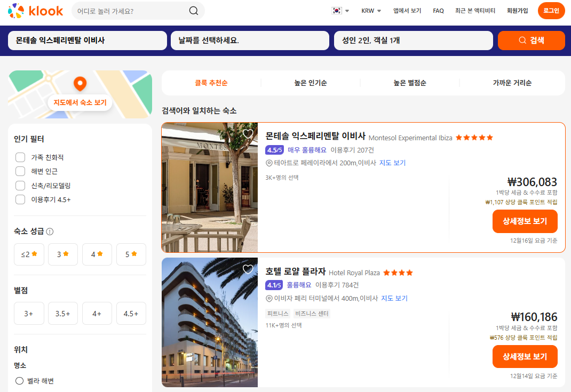The width and height of the screenshot is (571, 392).
Task: Open the Montesol Experimental Ibiza photo
Action: click(x=210, y=187)
